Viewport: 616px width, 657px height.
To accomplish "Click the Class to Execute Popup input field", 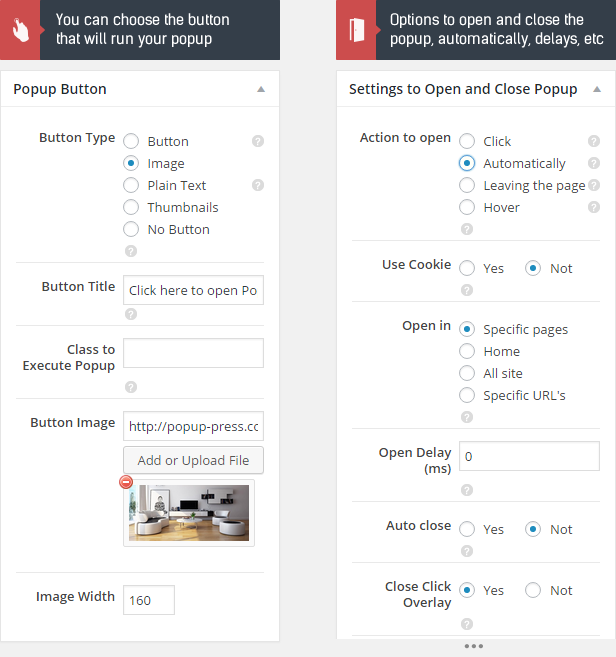I will tap(193, 353).
